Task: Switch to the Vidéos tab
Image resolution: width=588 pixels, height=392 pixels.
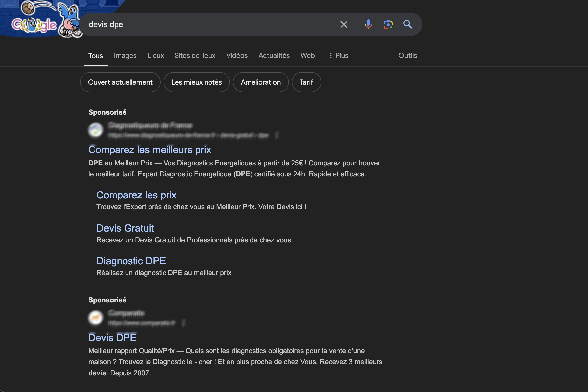Action: point(237,55)
